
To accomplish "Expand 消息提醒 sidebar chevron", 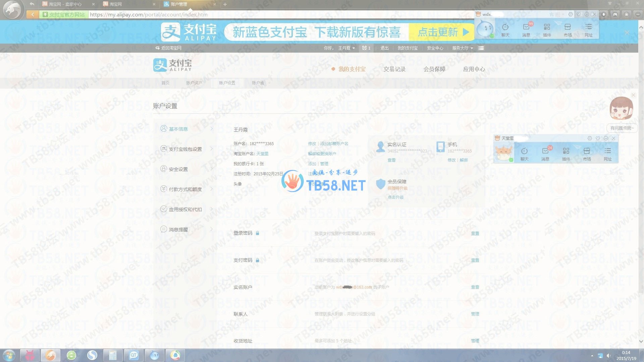I will (x=211, y=229).
